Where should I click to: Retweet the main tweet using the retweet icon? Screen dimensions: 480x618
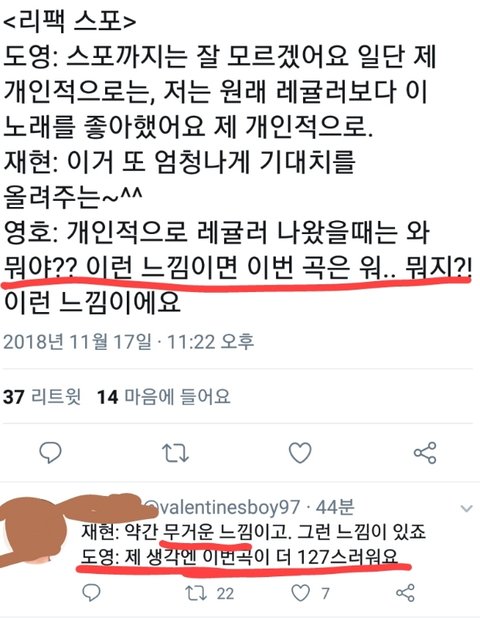(x=175, y=453)
